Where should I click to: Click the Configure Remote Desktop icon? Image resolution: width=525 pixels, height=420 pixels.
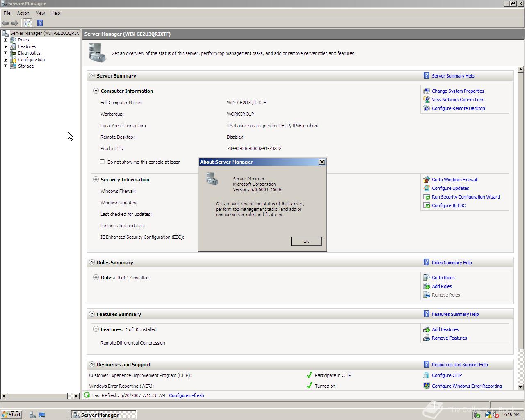tap(427, 108)
